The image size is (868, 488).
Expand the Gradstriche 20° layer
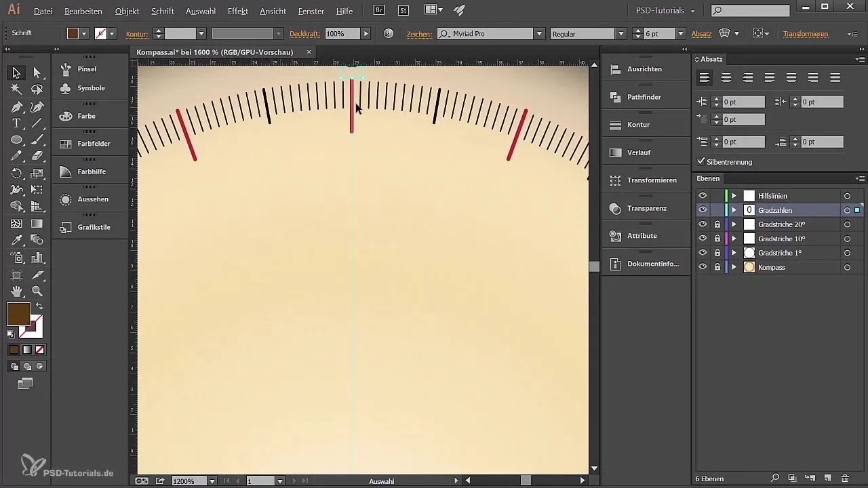pos(734,224)
